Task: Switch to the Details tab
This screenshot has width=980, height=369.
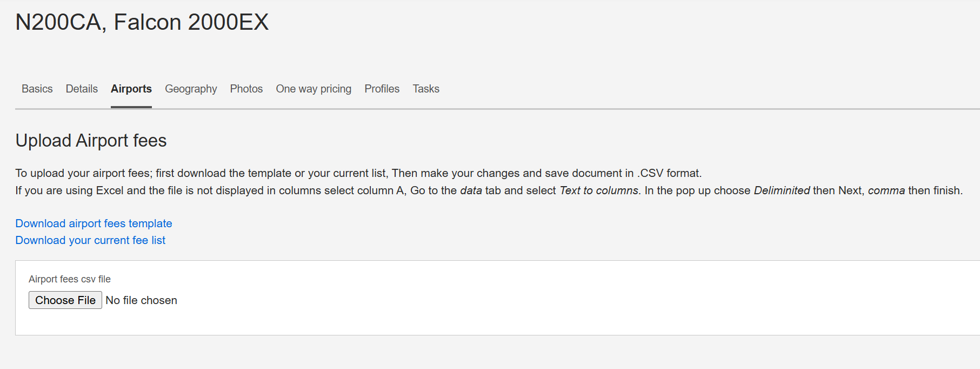Action: click(82, 89)
